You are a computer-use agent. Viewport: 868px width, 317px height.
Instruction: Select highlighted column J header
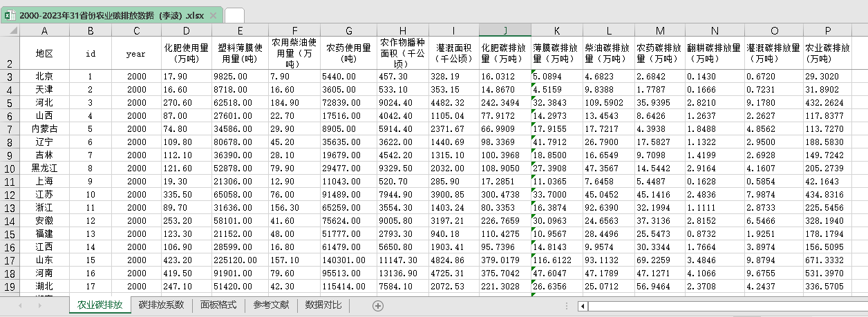pos(505,30)
